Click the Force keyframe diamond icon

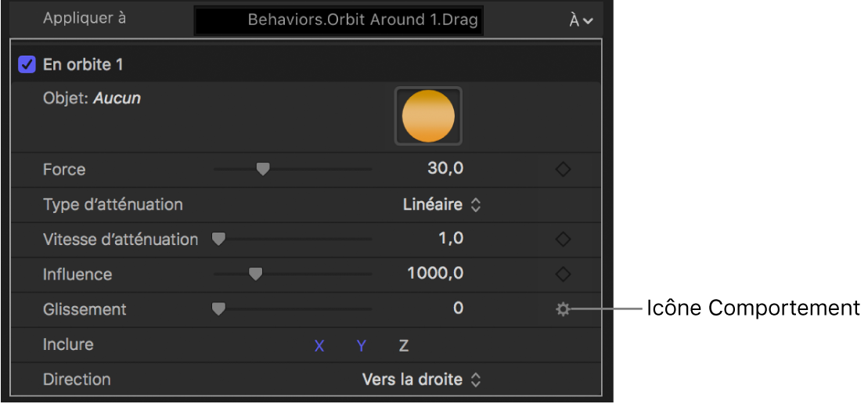click(x=563, y=169)
